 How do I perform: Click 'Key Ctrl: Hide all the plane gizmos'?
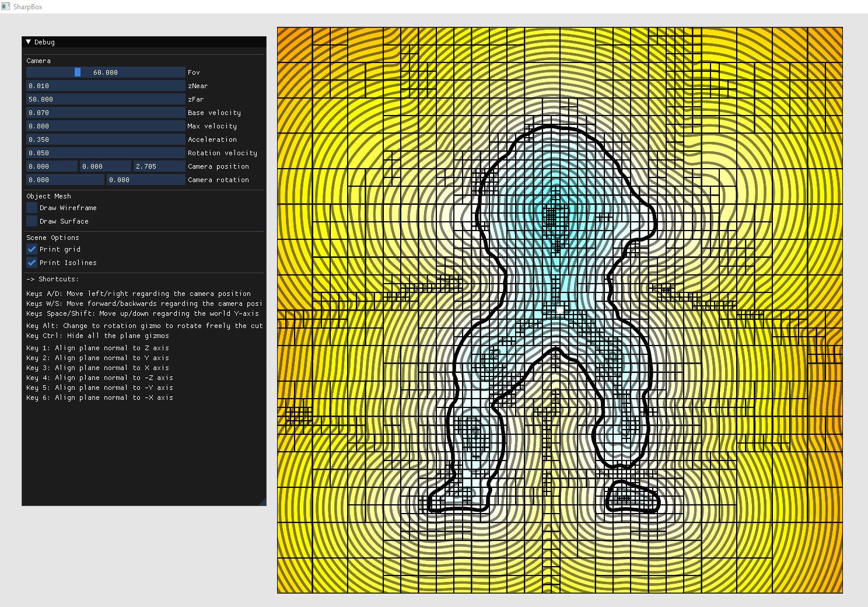pyautogui.click(x=97, y=336)
